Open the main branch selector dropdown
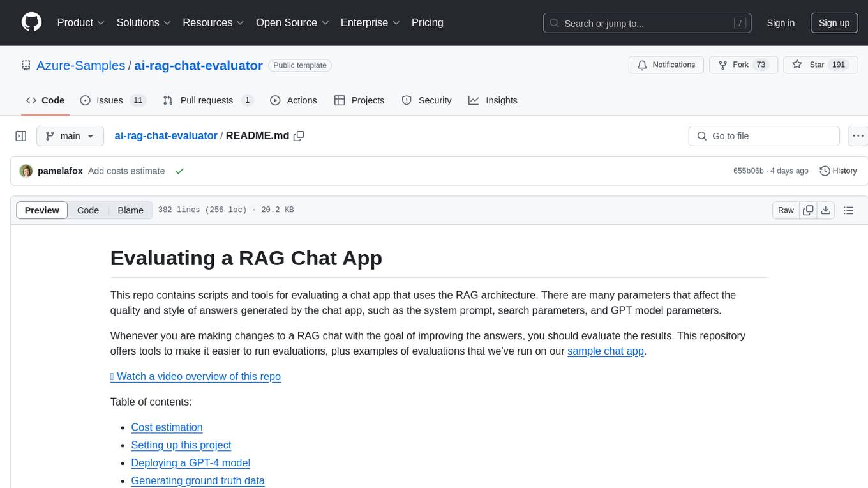The image size is (868, 488). click(70, 136)
